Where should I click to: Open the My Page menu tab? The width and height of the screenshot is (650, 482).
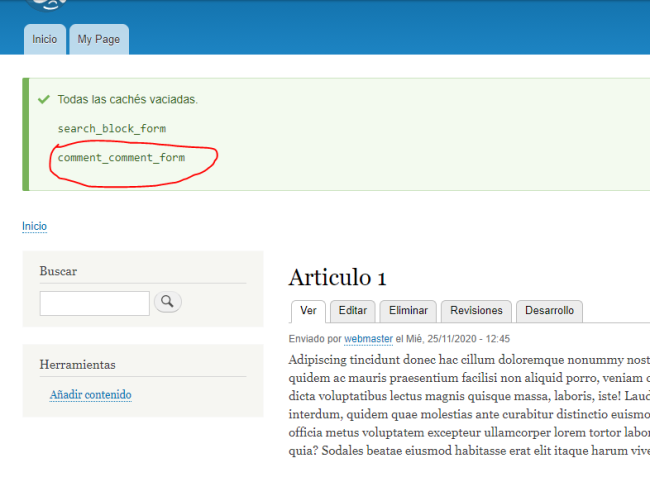[99, 39]
